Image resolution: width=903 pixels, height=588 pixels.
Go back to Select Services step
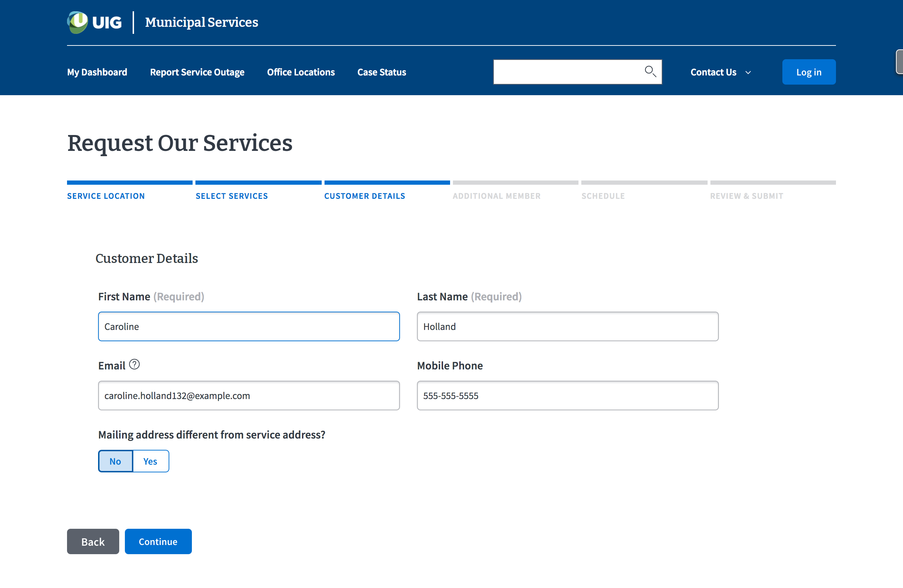pyautogui.click(x=231, y=196)
